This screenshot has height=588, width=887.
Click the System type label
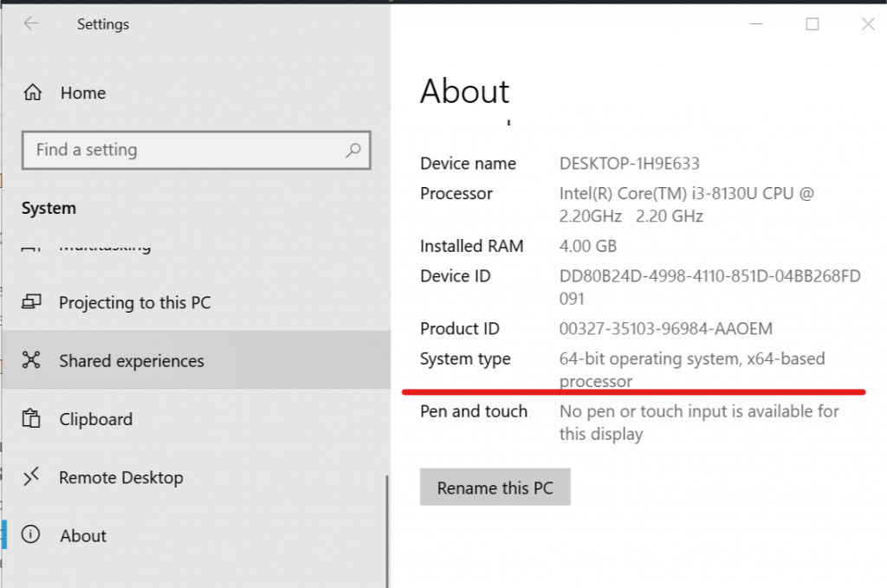(465, 359)
